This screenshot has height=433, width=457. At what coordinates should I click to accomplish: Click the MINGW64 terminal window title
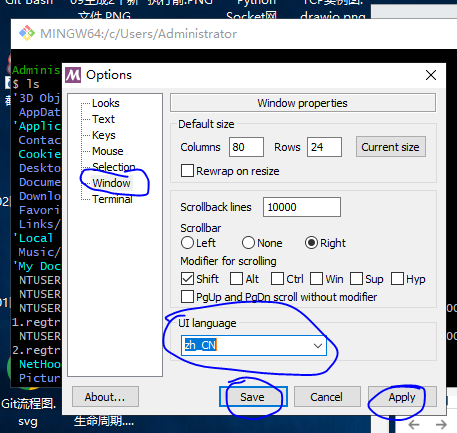tap(139, 34)
